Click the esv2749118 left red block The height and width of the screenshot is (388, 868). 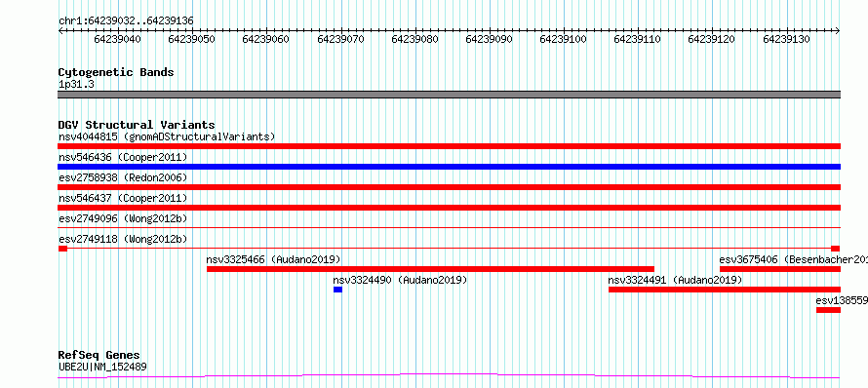62,249
